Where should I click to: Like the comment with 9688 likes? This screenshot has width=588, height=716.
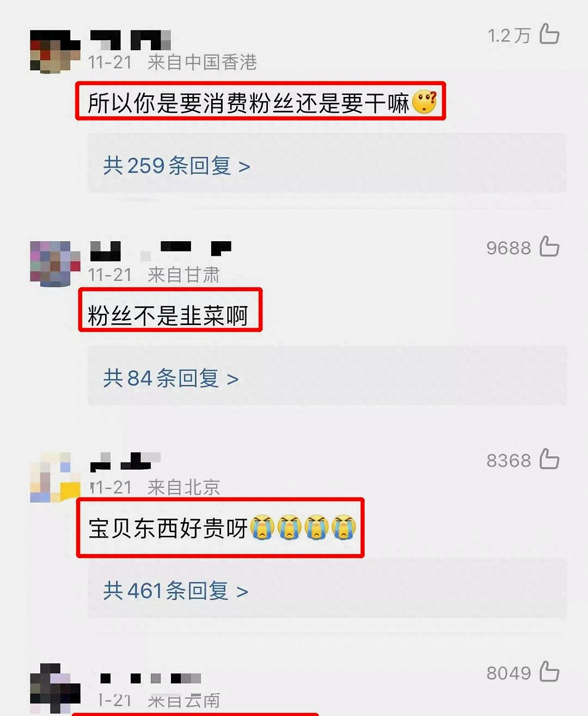pyautogui.click(x=549, y=246)
